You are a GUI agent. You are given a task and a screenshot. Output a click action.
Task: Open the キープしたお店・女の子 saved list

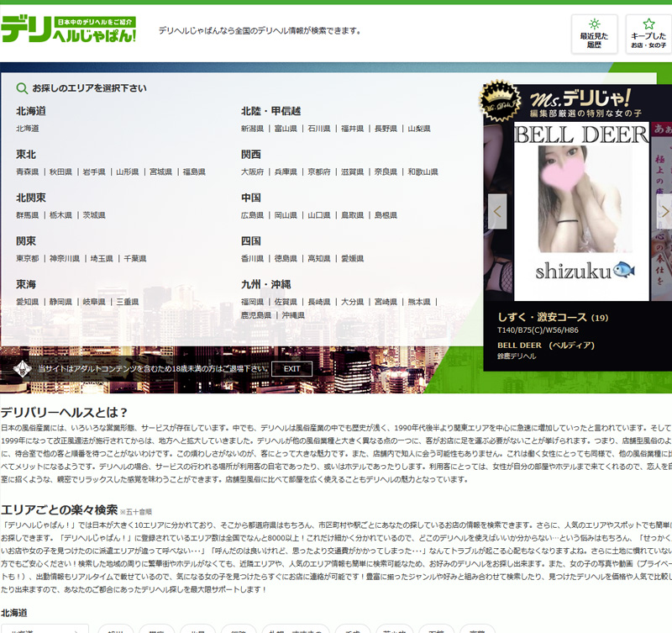pyautogui.click(x=648, y=34)
